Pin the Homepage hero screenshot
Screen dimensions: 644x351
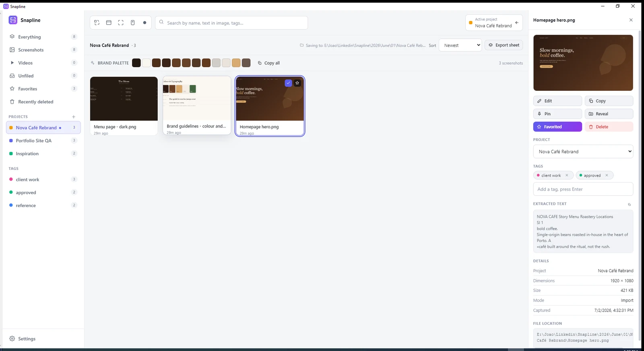[x=557, y=114]
